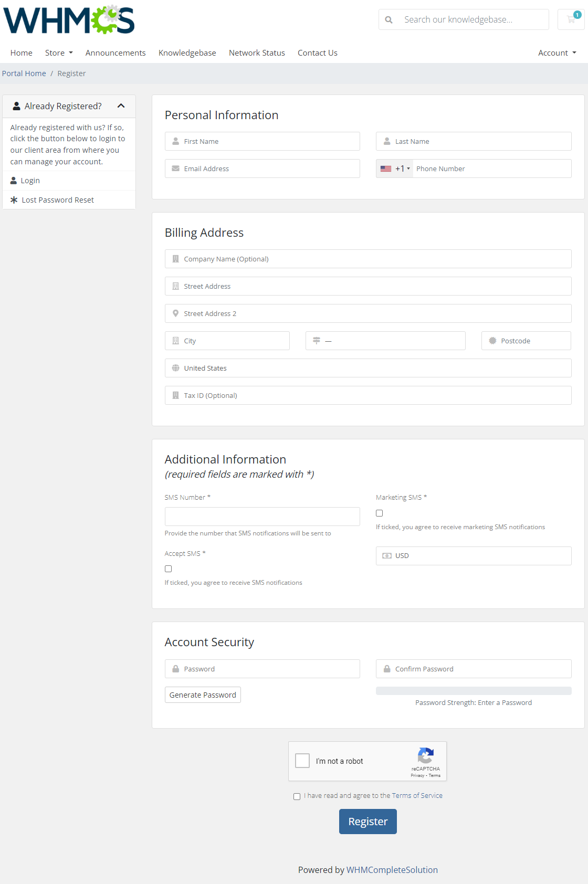Focus the Company Name (Optional) field
The height and width of the screenshot is (884, 588).
tap(368, 259)
